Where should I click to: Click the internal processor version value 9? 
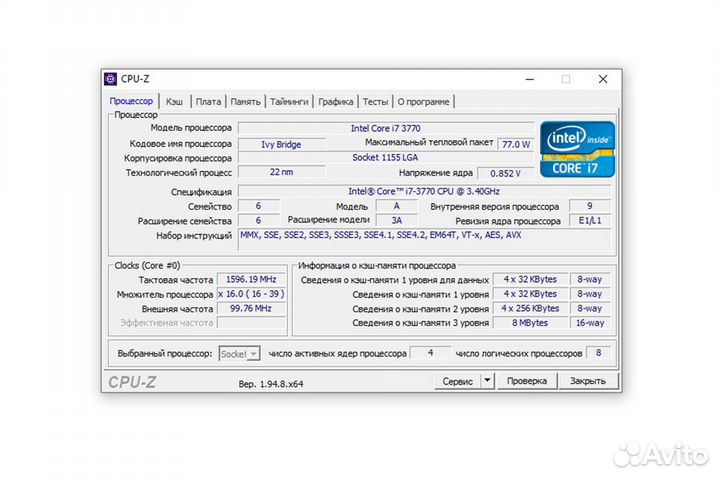point(590,206)
